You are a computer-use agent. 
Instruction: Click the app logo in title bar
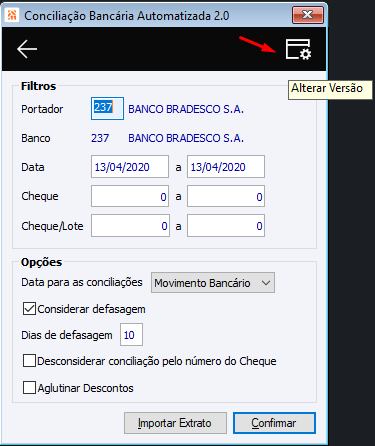[x=12, y=15]
